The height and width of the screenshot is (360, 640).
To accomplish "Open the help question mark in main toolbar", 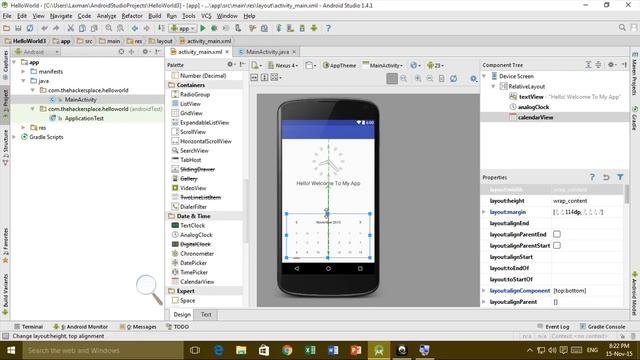I will click(328, 28).
